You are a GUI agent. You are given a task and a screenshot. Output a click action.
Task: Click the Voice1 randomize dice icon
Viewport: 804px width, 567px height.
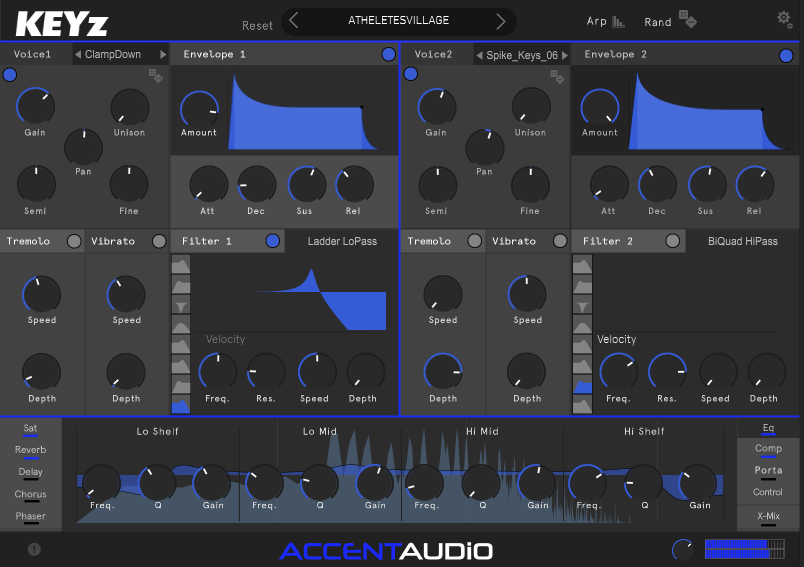coord(156,74)
